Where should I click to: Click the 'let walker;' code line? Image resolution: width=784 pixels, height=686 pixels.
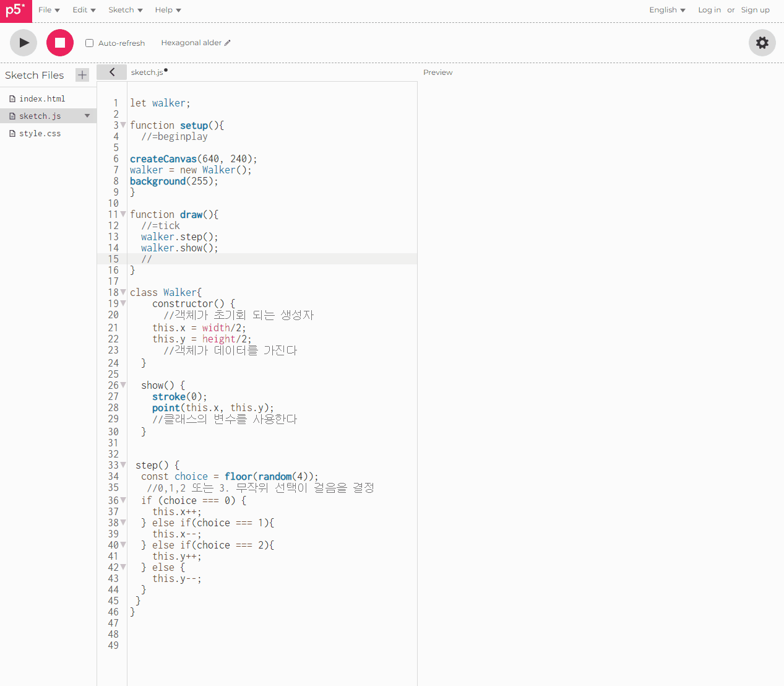(x=160, y=103)
